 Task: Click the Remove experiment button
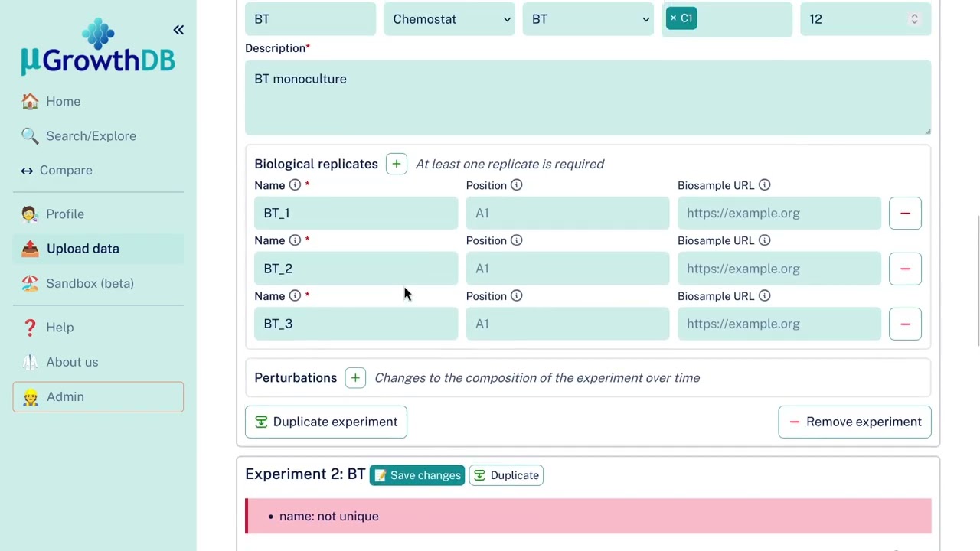click(x=854, y=422)
